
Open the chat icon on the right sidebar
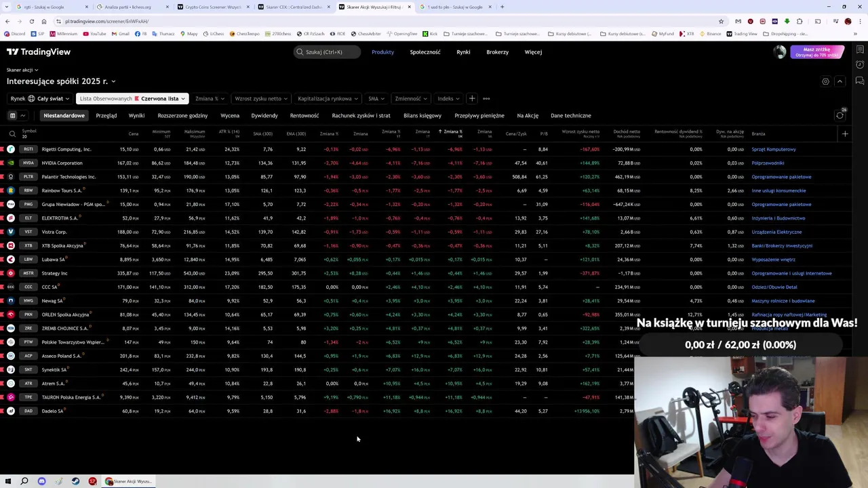point(861,79)
